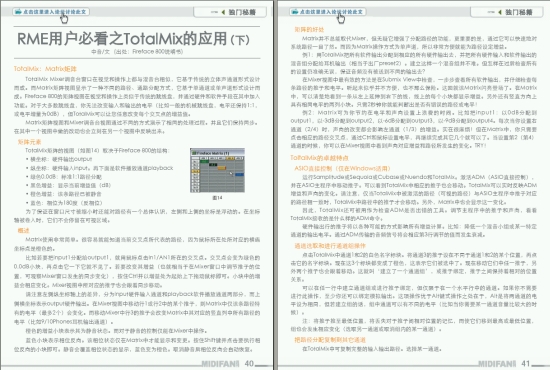Image resolution: width=550 pixels, height=370 pixels.
Task: Click the TotalMix的卓越特点 section heading
Action: click(x=319, y=158)
